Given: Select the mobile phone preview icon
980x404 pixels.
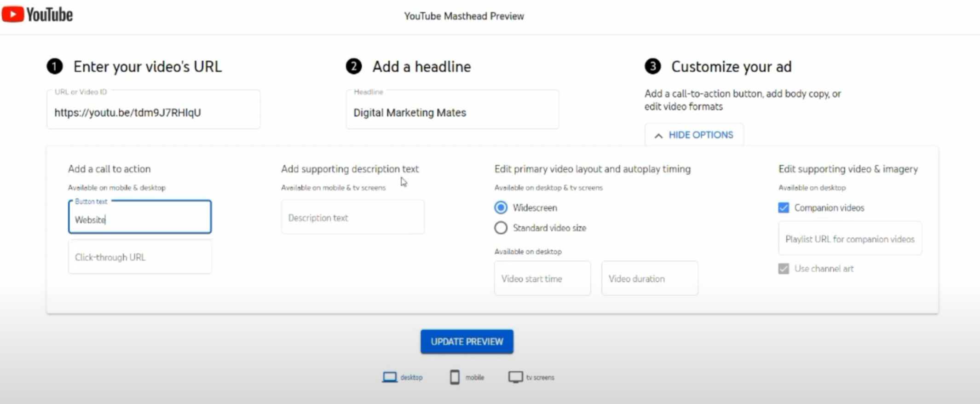Looking at the screenshot, I should coord(455,377).
